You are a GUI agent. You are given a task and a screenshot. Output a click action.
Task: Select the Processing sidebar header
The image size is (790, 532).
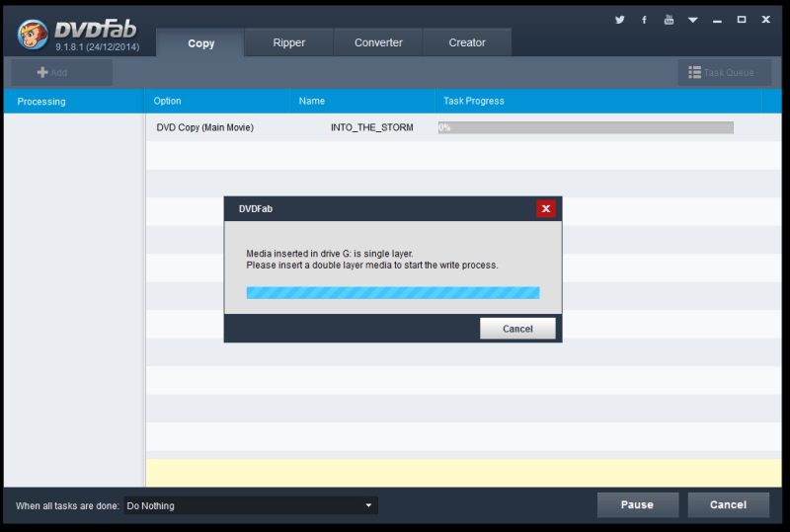(73, 102)
